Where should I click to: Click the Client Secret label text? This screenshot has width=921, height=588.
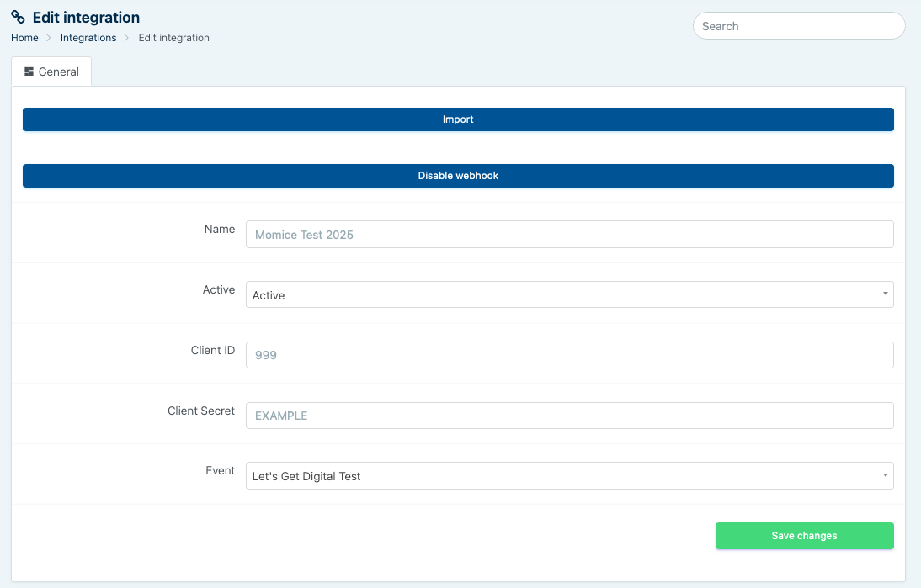point(201,411)
